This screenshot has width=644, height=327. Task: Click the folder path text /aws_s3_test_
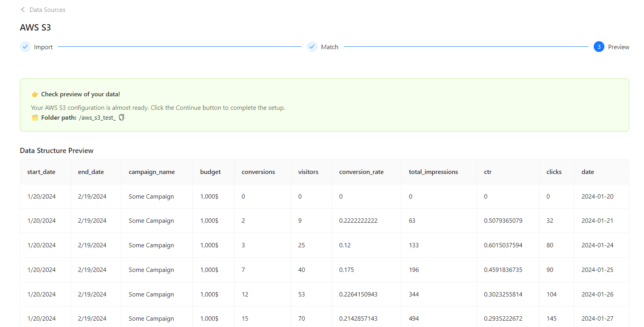point(97,118)
